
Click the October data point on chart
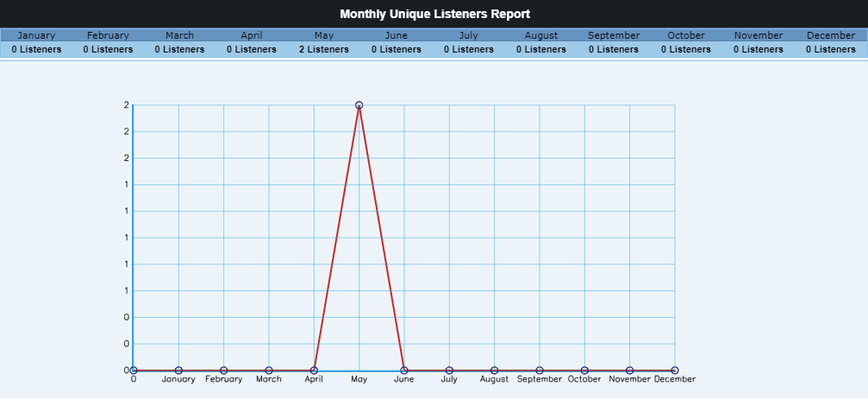[x=584, y=370]
